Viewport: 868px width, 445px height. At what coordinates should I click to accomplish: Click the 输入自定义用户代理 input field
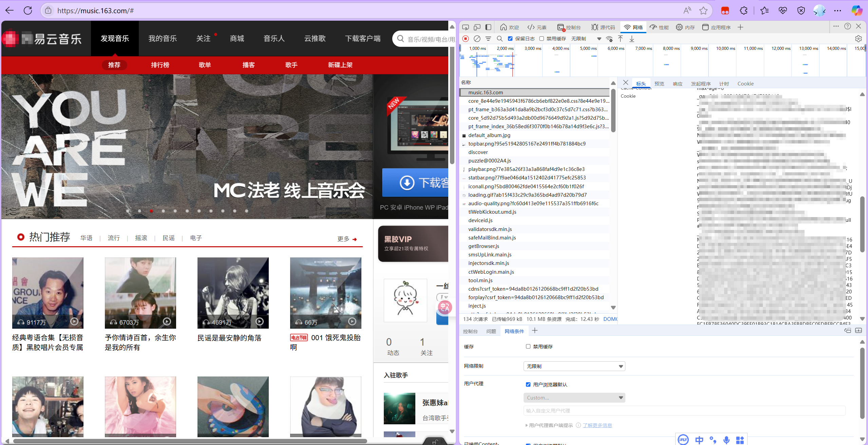click(684, 410)
